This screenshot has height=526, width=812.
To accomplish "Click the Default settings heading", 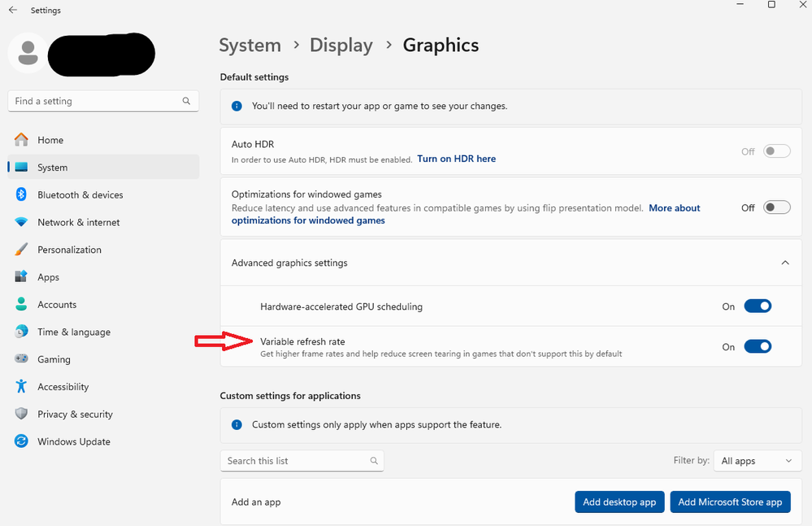I will (254, 77).
